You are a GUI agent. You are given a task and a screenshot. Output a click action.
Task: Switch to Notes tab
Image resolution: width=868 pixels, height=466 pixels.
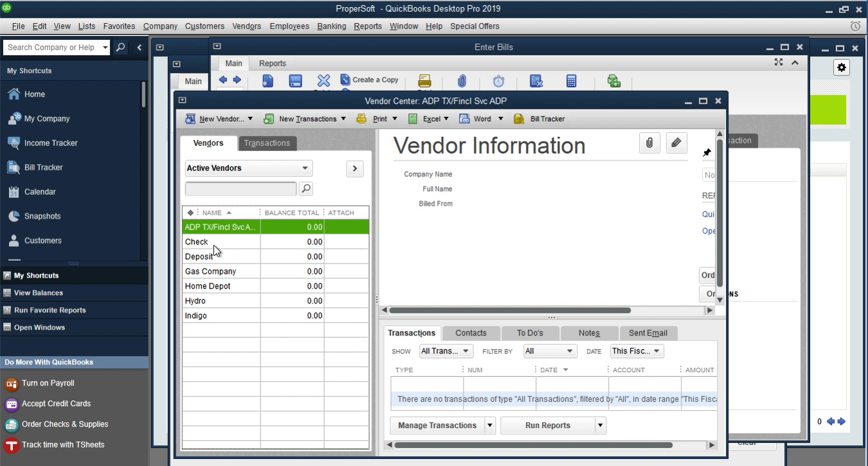point(589,333)
